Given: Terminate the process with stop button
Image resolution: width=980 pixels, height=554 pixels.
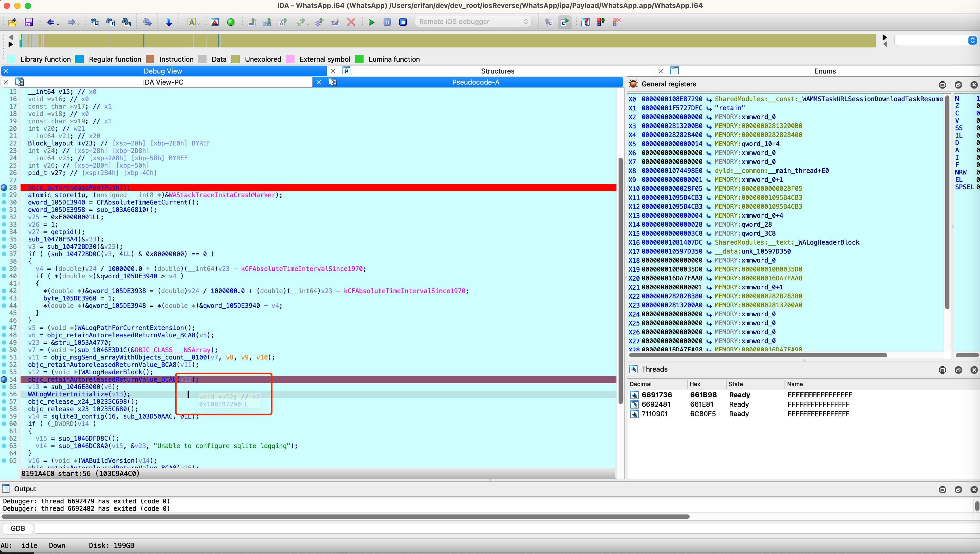Looking at the screenshot, I should pos(403,22).
